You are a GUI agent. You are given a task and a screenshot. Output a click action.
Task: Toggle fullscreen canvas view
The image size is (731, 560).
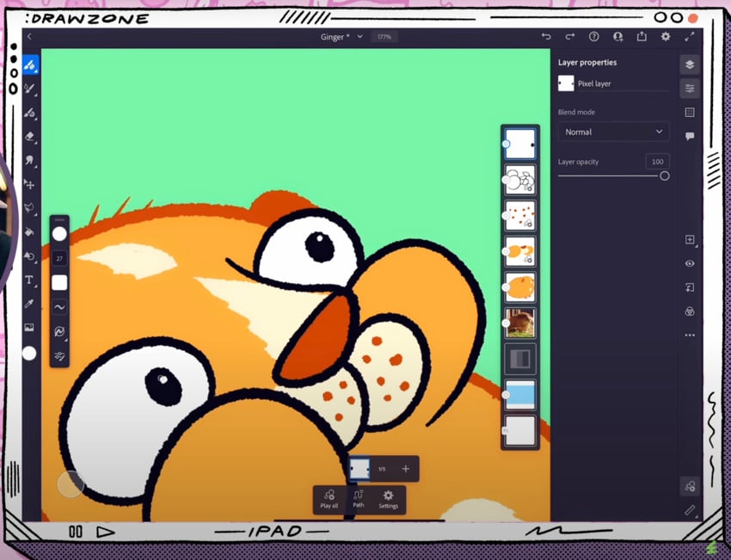pos(690,36)
